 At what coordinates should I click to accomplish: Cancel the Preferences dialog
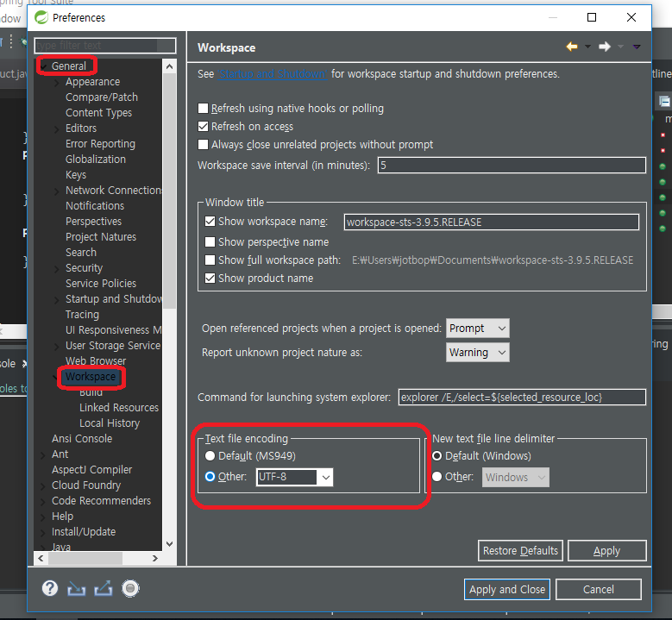click(x=599, y=590)
